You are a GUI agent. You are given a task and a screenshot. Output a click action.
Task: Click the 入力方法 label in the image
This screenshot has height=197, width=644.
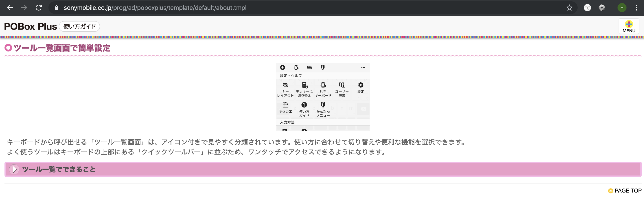(287, 122)
